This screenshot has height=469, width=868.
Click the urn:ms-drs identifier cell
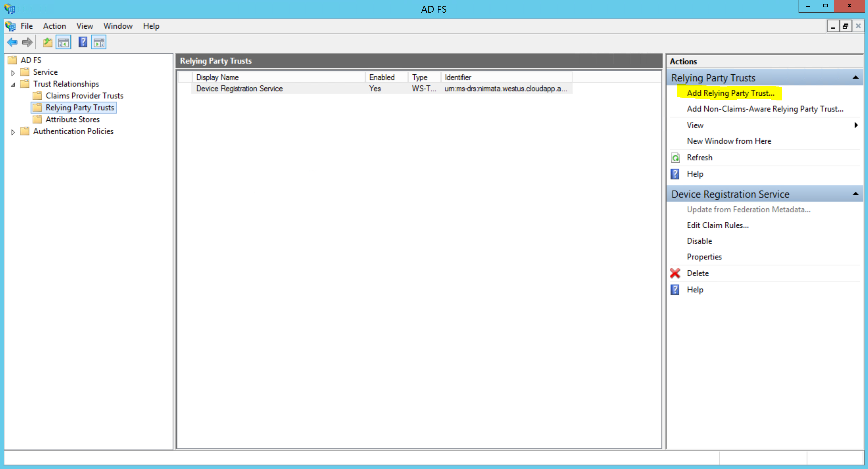tap(506, 89)
